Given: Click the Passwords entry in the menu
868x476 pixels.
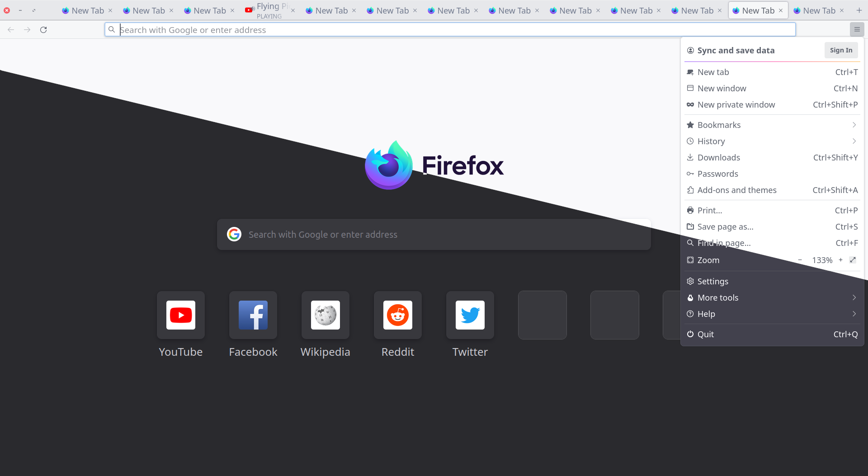Looking at the screenshot, I should (718, 174).
